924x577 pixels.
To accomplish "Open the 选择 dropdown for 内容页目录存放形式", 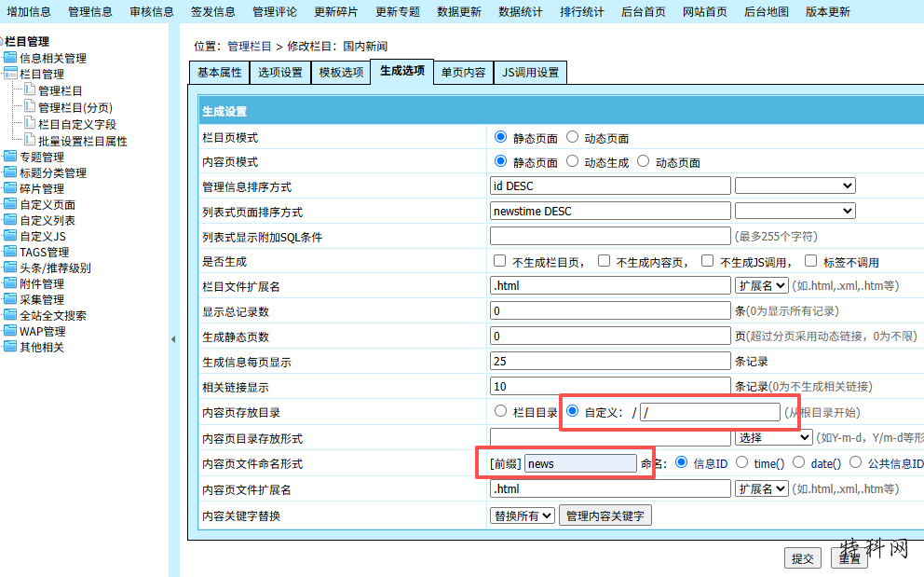I will pos(774,437).
